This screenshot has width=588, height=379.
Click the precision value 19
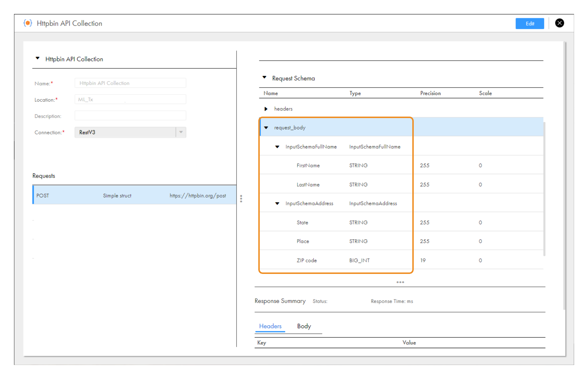coord(423,260)
